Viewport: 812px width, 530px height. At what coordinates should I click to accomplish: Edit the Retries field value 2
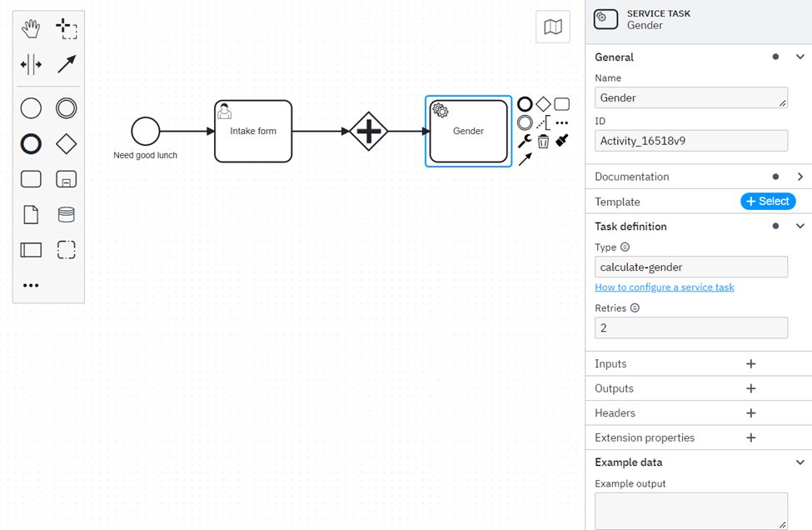coord(690,328)
